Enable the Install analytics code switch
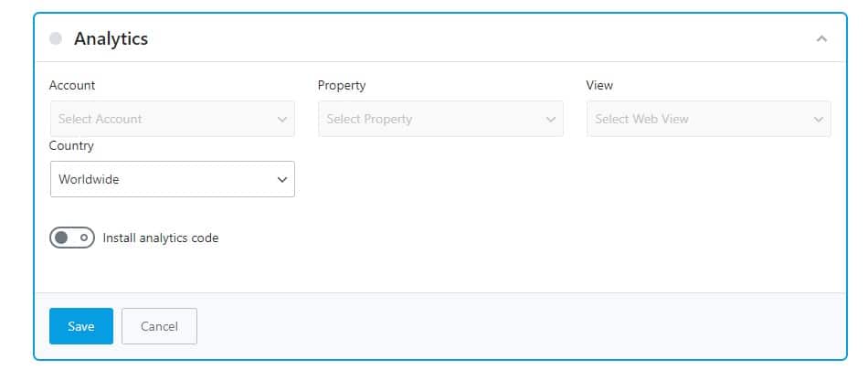868x370 pixels. pos(72,238)
